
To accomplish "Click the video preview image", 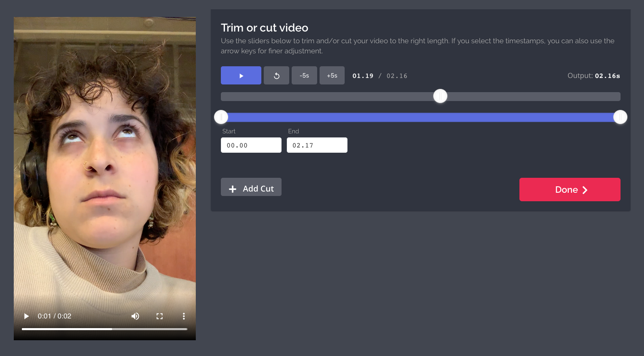I will 105,162.
